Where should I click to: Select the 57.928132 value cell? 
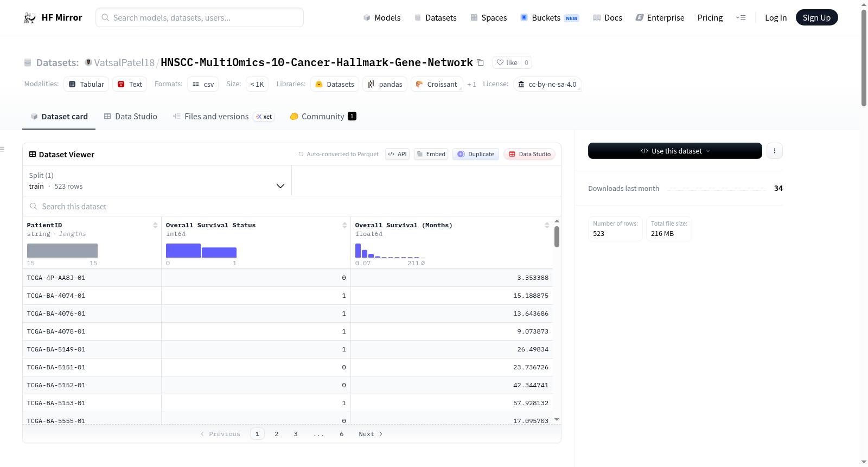tap(452, 403)
